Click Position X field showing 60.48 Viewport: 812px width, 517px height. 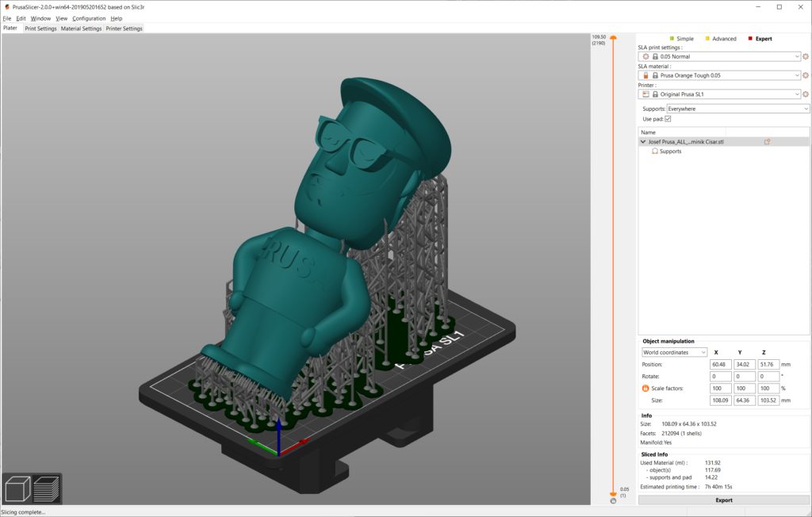pyautogui.click(x=720, y=365)
